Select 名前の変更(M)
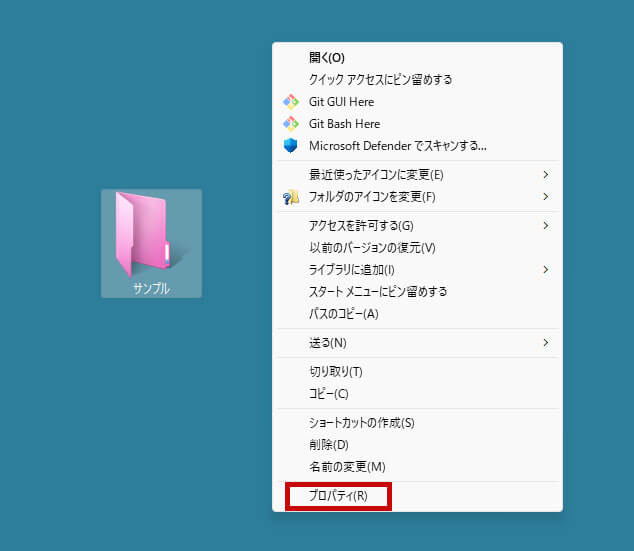The width and height of the screenshot is (634, 551). point(417,467)
